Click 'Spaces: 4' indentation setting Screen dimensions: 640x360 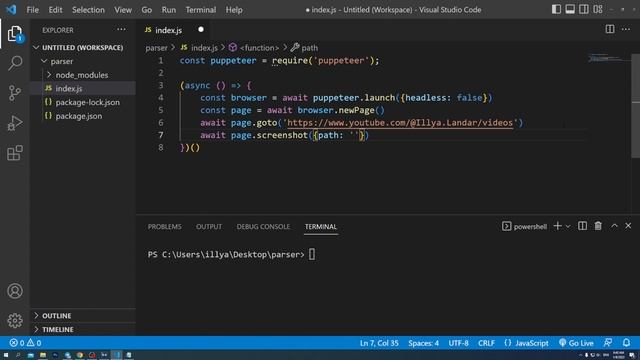pos(424,343)
